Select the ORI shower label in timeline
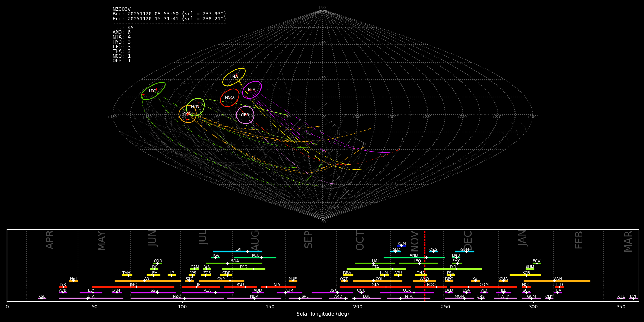Viewport: 644px width, 322px height. point(379,279)
